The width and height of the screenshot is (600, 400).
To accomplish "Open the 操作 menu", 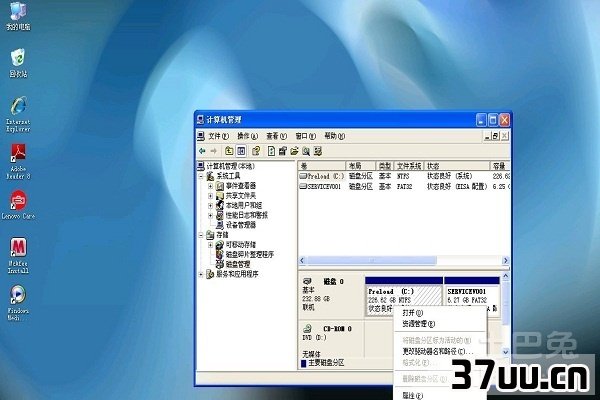I will click(x=248, y=136).
